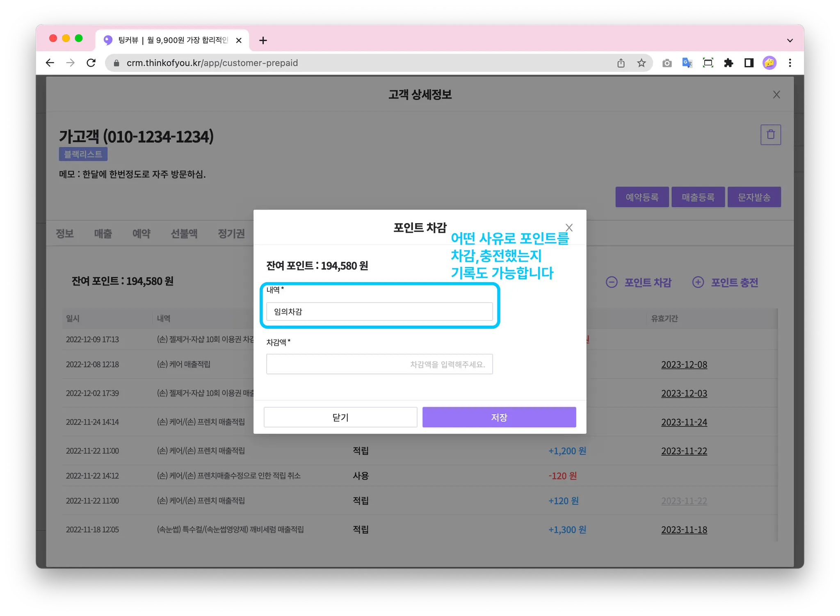Click the browser reload icon
This screenshot has height=616, width=840.
click(x=91, y=63)
